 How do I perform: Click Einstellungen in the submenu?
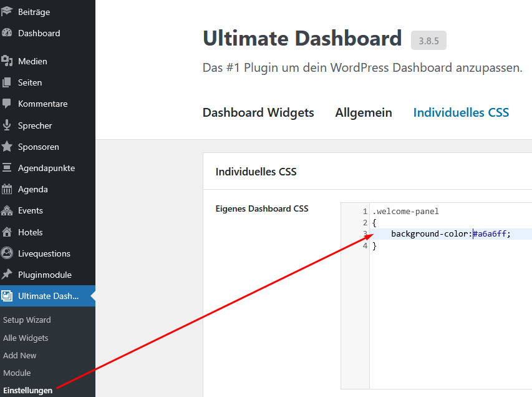coord(27,390)
